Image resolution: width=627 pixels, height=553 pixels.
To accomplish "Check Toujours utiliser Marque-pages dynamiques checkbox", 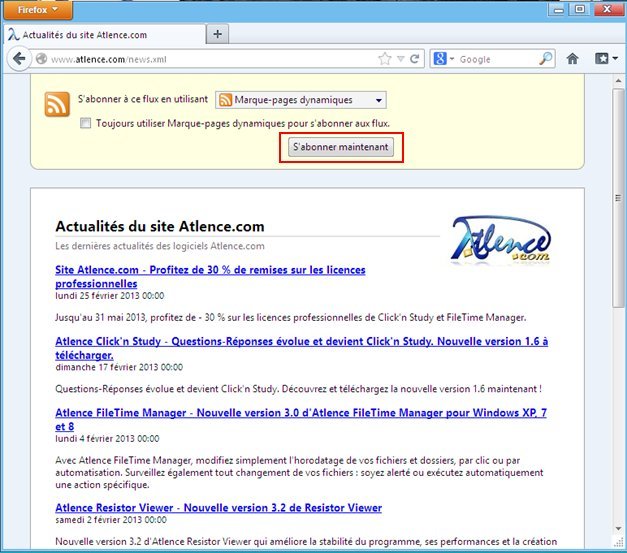I will point(85,123).
